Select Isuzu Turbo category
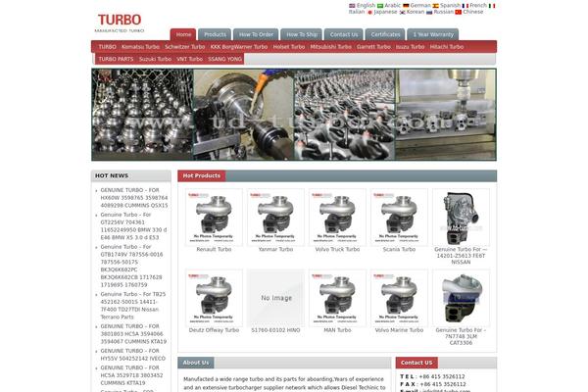 (410, 47)
